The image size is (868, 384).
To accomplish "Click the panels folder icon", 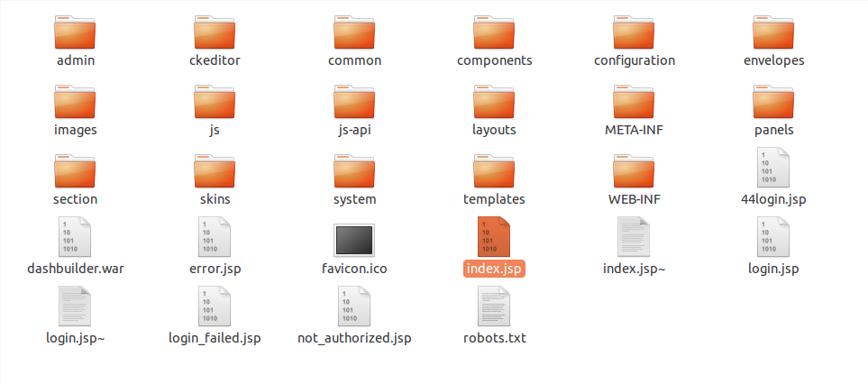I will click(773, 102).
